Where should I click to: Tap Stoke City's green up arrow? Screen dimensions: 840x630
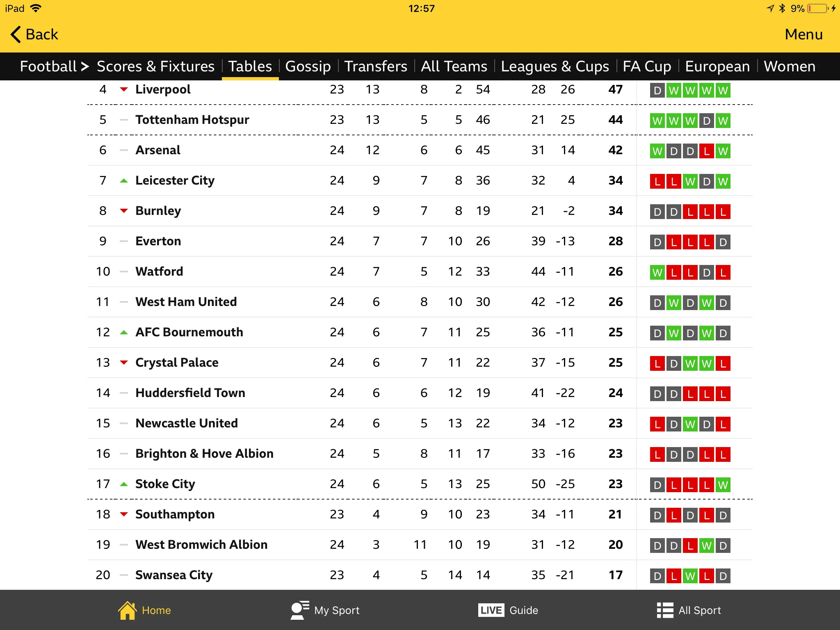click(123, 484)
